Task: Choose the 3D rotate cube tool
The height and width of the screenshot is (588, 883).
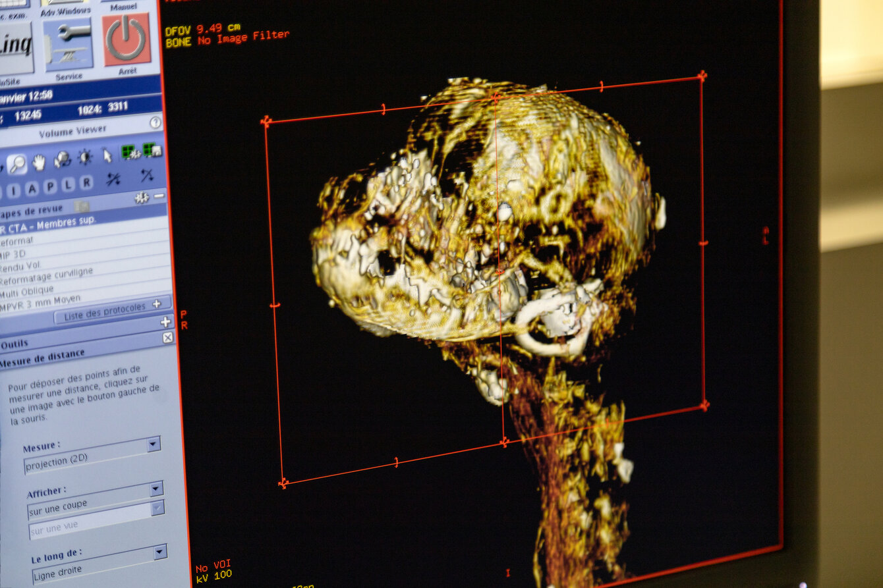Action: click(x=62, y=159)
